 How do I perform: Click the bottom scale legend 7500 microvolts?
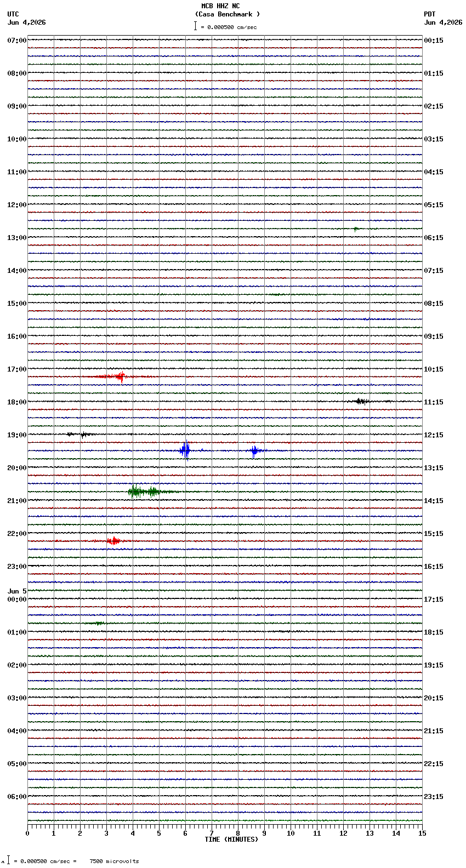point(114,861)
